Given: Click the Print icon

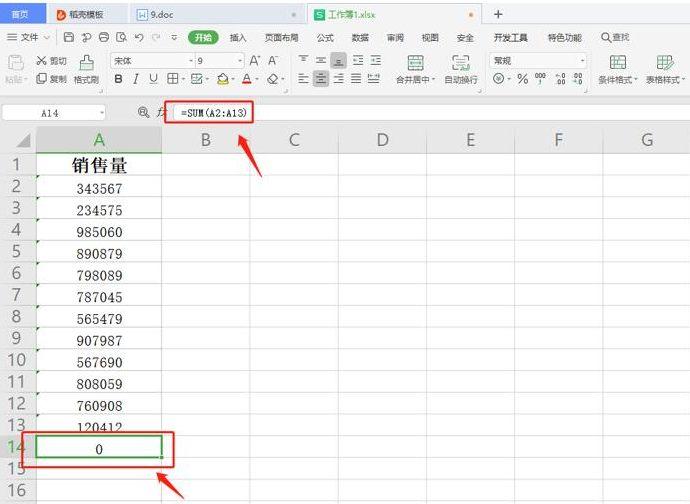Looking at the screenshot, I should pyautogui.click(x=104, y=37).
